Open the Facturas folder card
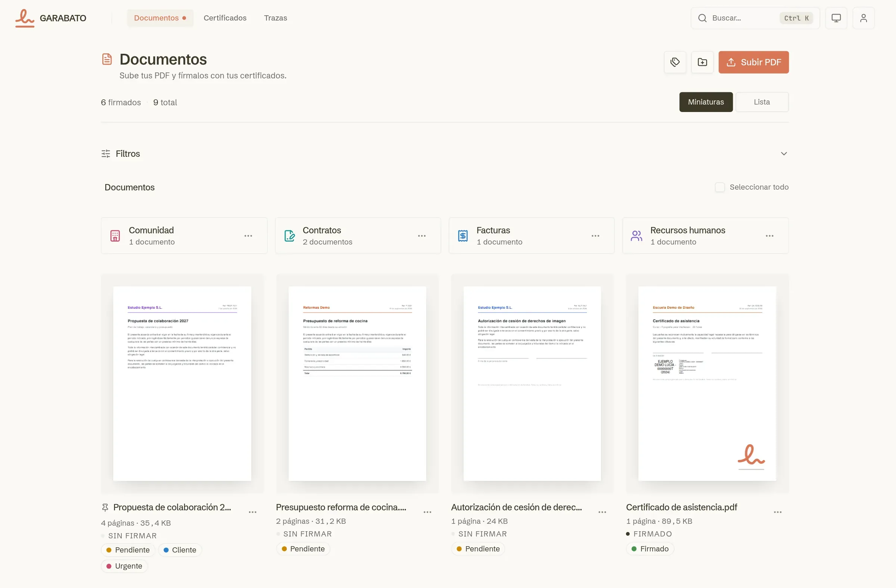The image size is (896, 588). 532,236
